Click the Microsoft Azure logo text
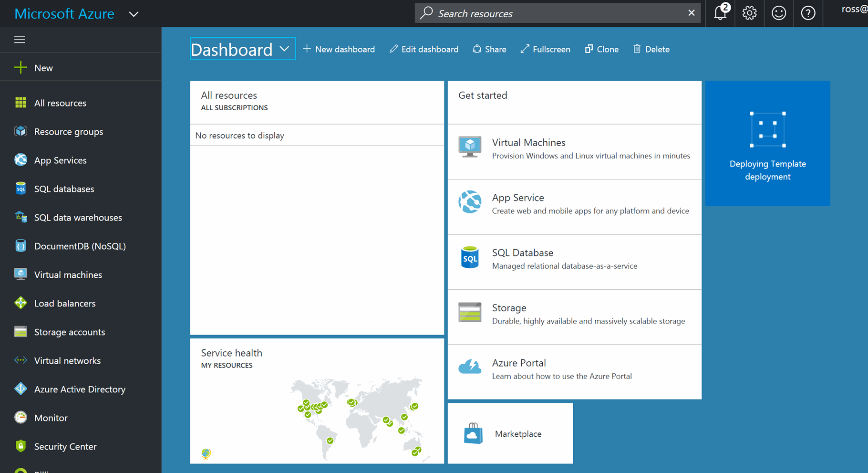 click(x=64, y=14)
